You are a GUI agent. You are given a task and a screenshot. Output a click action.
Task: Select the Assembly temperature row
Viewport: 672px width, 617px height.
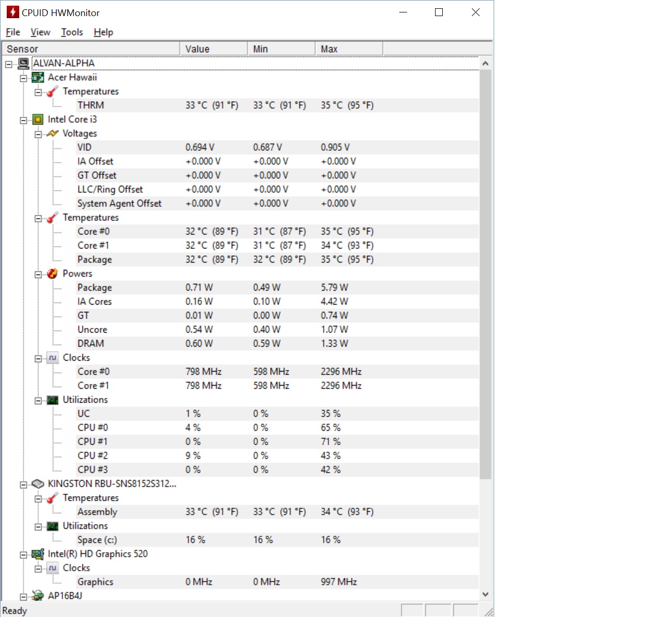(x=277, y=512)
